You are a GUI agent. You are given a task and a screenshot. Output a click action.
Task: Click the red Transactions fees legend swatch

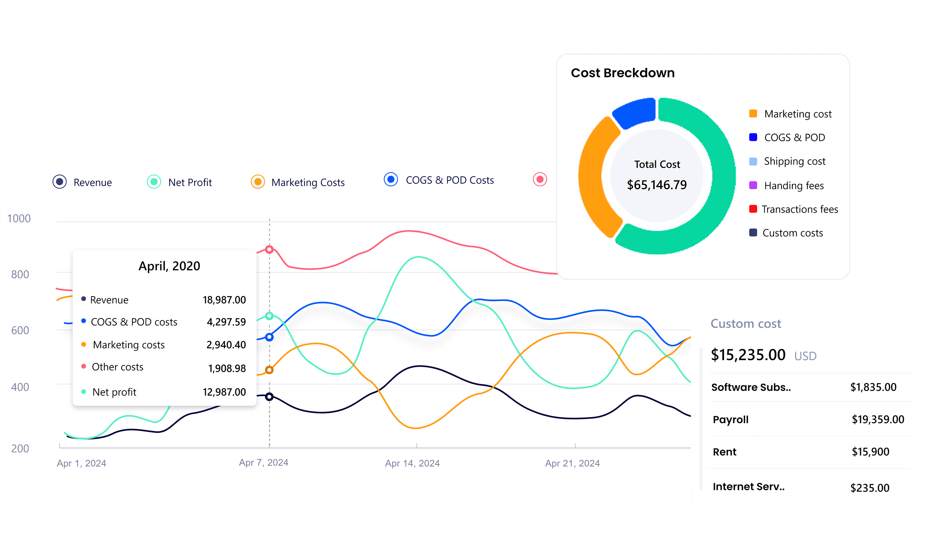[x=753, y=209]
